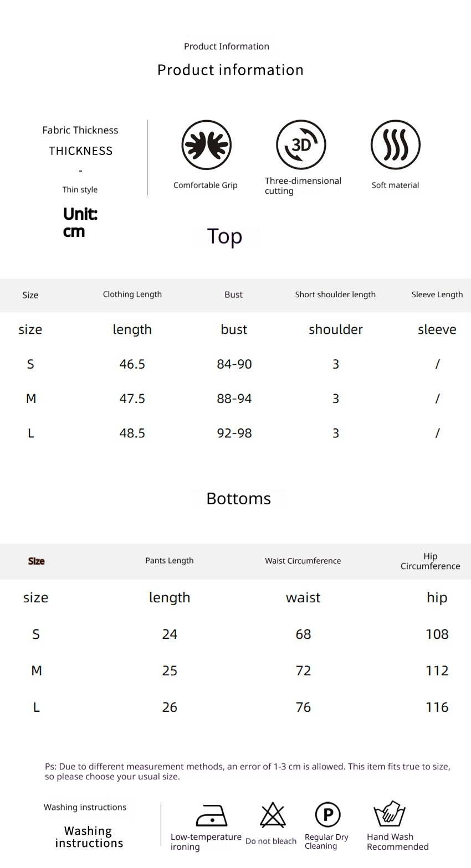Click the Sleeve Length column header
The image size is (471, 868).
pyautogui.click(x=437, y=294)
